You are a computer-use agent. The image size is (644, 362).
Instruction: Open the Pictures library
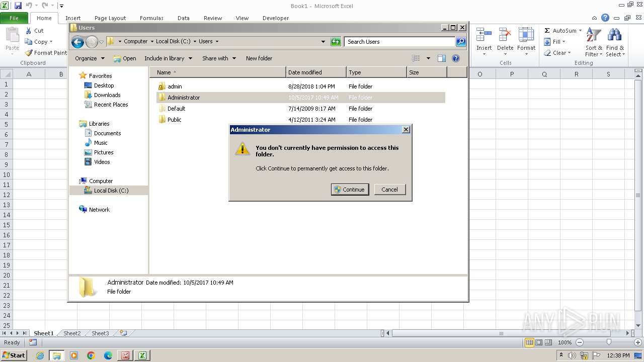(x=104, y=152)
